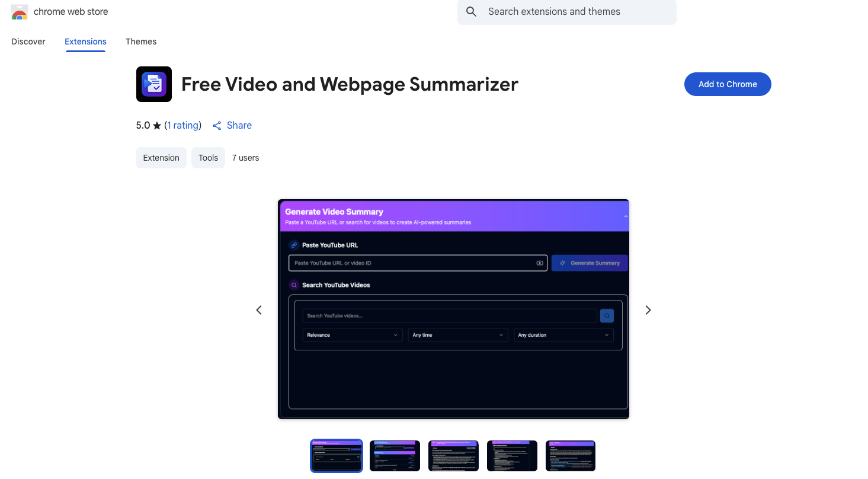Switch to the Themes tab
The image size is (868, 479).
(x=141, y=41)
